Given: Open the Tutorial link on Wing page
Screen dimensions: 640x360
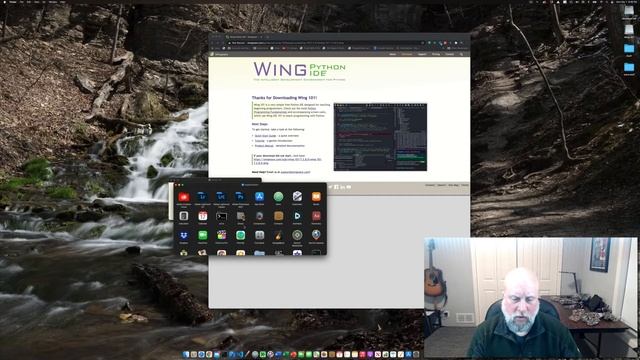Looking at the screenshot, I should [260, 140].
